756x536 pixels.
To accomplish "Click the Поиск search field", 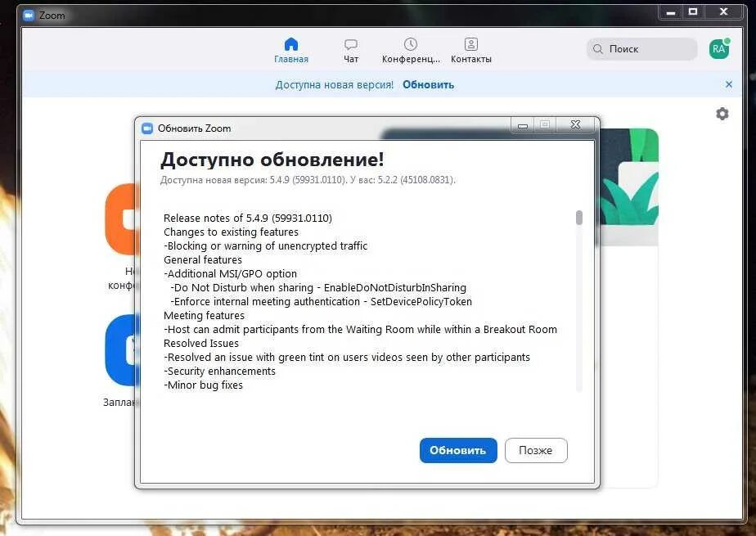I will [641, 48].
